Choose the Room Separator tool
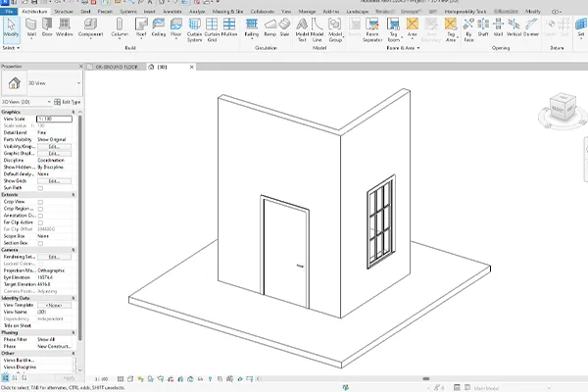The width and height of the screenshot is (588, 392). 372,30
